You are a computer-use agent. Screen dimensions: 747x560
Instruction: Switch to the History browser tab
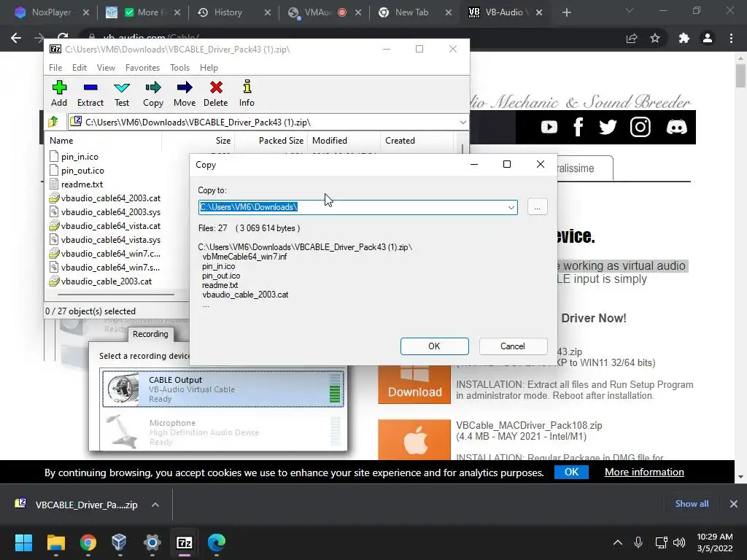tap(228, 12)
